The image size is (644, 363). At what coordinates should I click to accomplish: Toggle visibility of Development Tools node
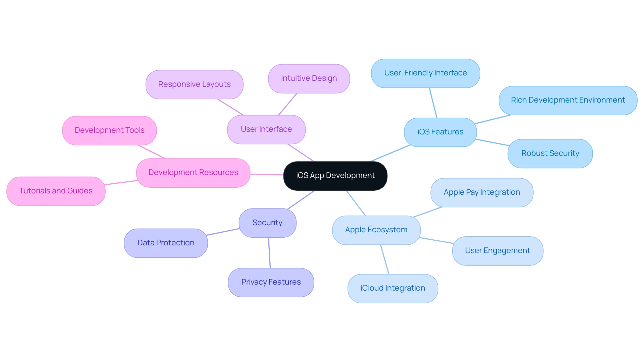pos(110,130)
